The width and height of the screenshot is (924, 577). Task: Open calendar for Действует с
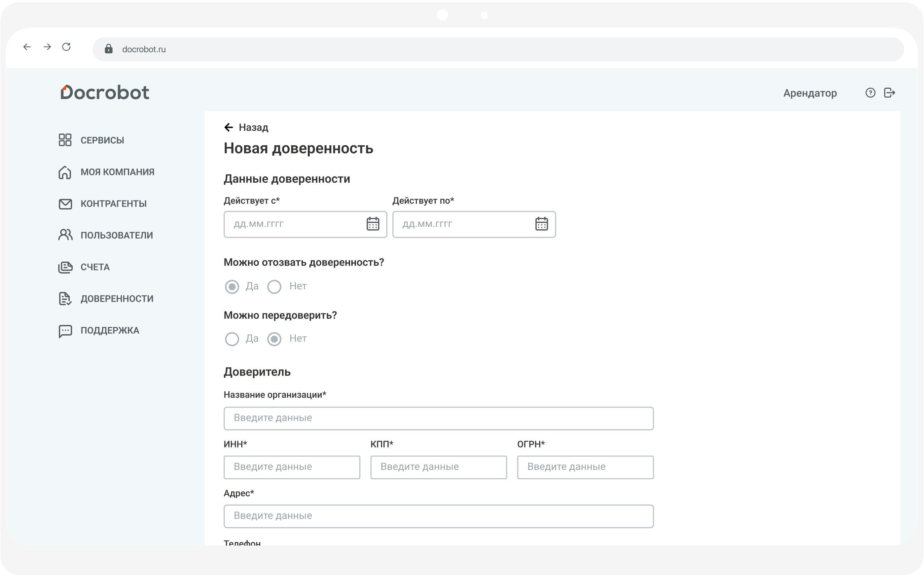tap(373, 224)
